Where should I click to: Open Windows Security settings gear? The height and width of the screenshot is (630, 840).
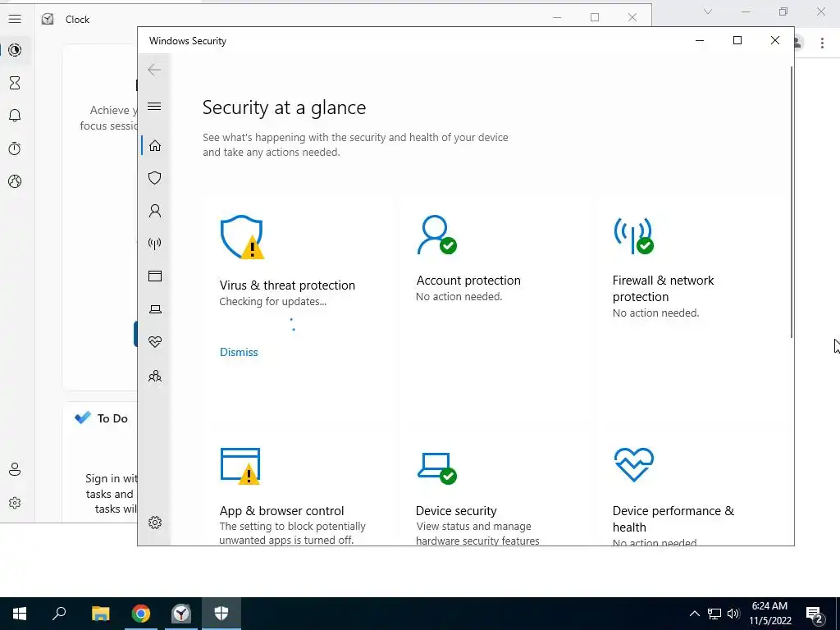click(155, 523)
